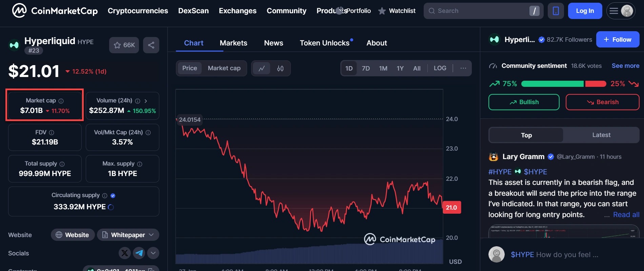644x271 pixels.
Task: Vote Bullish on community sentiment
Action: pos(524,102)
